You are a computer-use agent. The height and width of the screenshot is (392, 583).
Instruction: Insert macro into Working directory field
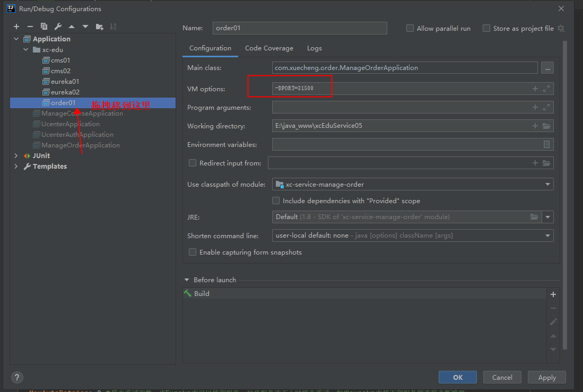pyautogui.click(x=535, y=126)
